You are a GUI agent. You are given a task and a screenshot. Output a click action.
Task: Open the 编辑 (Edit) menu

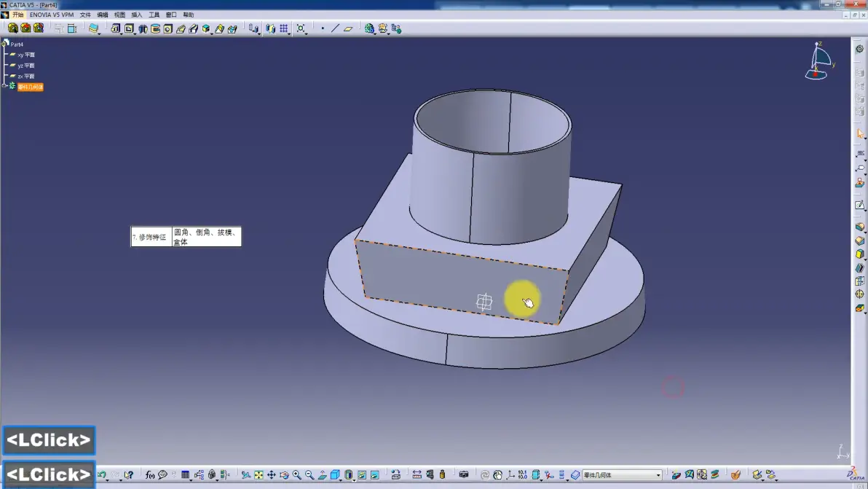coord(103,15)
